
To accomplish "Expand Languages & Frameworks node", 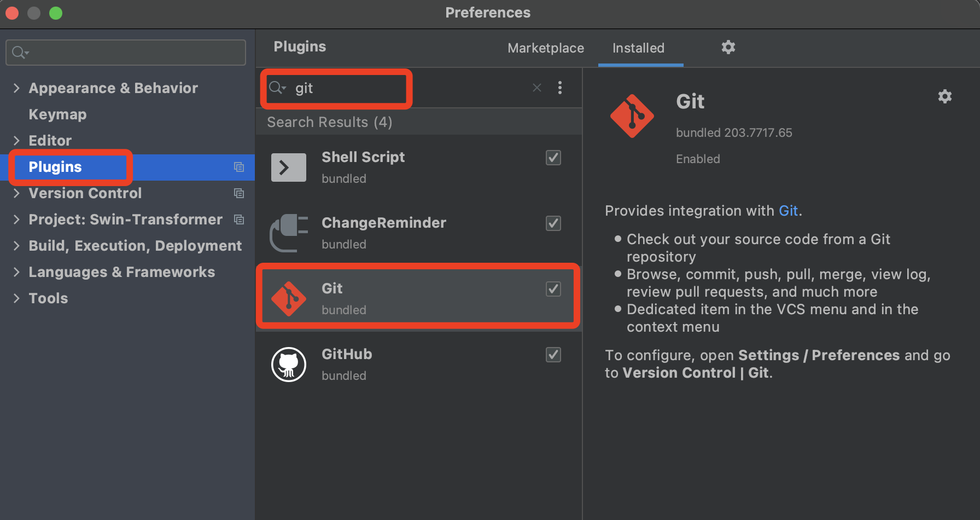I will tap(16, 272).
